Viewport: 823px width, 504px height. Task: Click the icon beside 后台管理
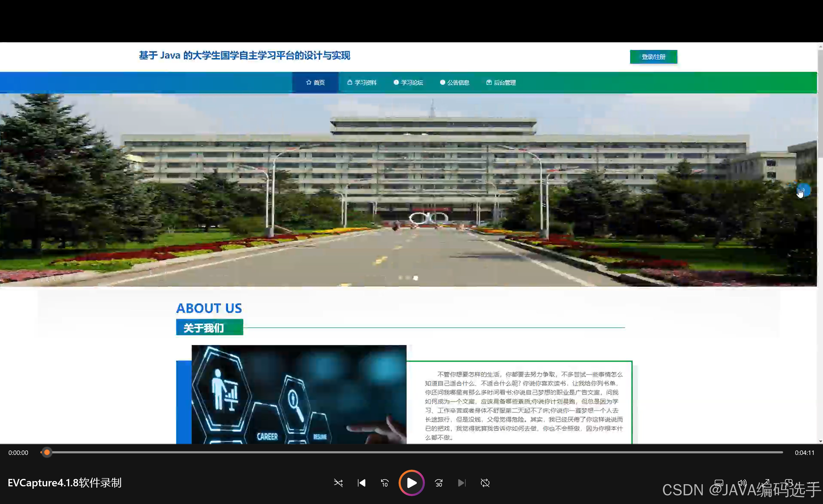pyautogui.click(x=489, y=82)
